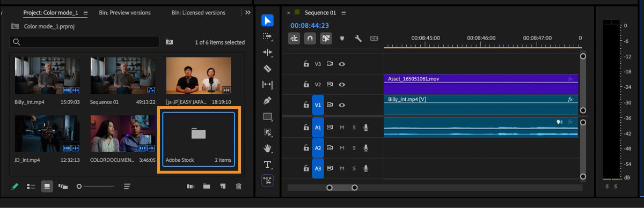Solo track A2
The width and height of the screenshot is (644, 208).
(354, 148)
